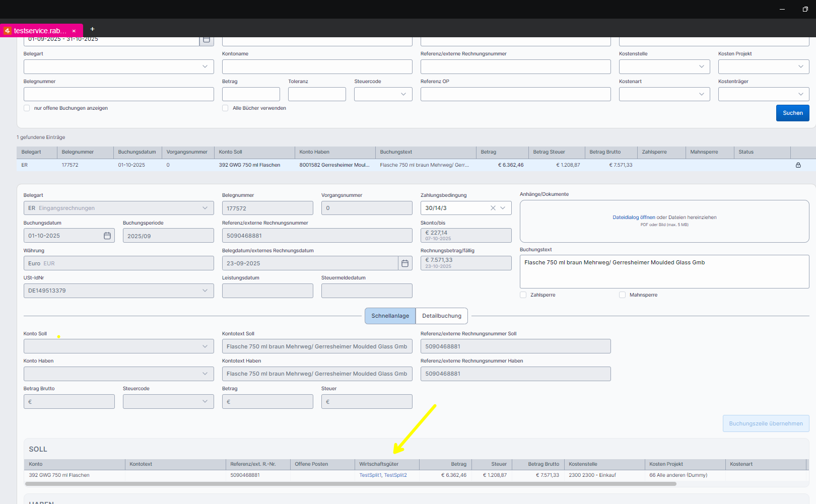Viewport: 816px width, 504px height.
Task: Switch to the Detailbuchung tab
Action: pos(441,316)
